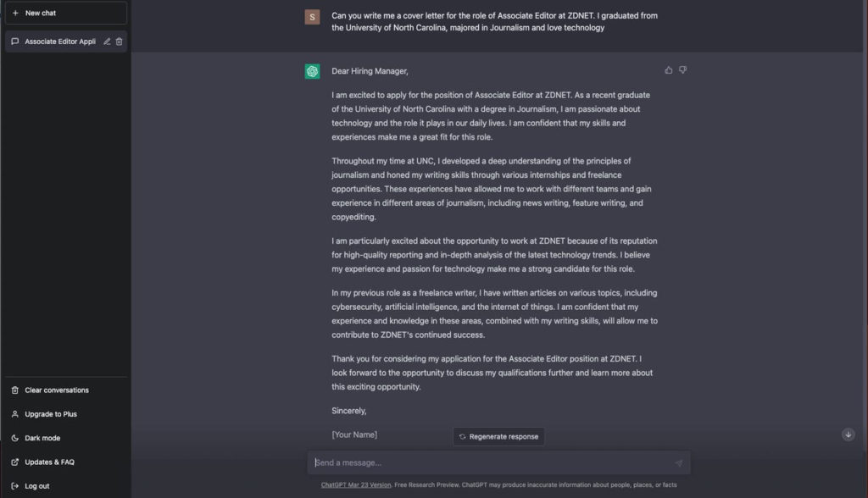Click the pencil icon to rename chat

click(x=107, y=41)
